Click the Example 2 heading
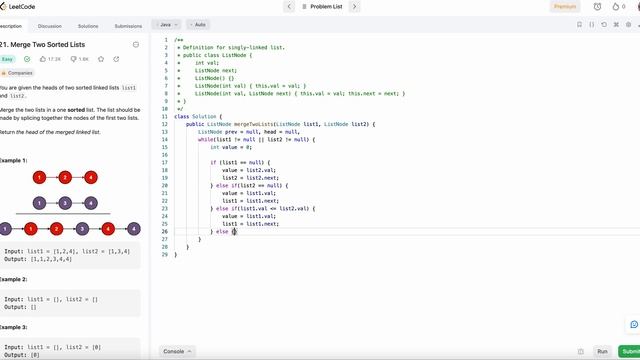Image resolution: width=640 pixels, height=360 pixels. click(13, 280)
